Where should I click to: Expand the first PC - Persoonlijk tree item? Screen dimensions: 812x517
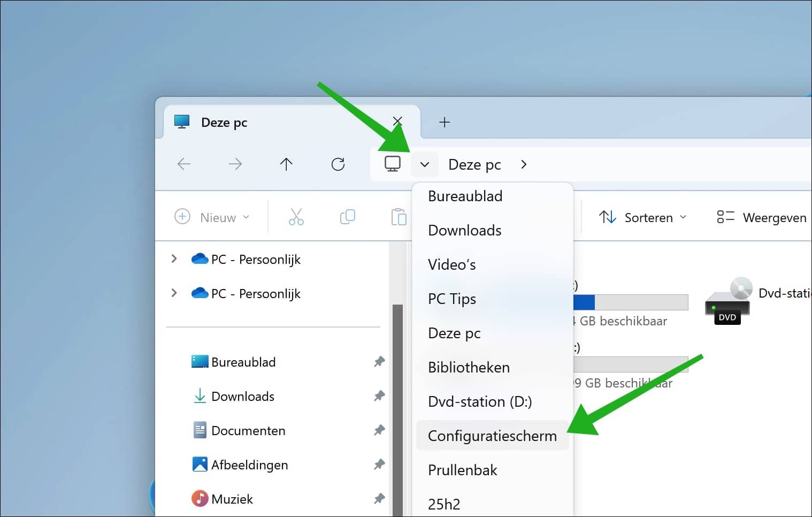click(x=174, y=258)
